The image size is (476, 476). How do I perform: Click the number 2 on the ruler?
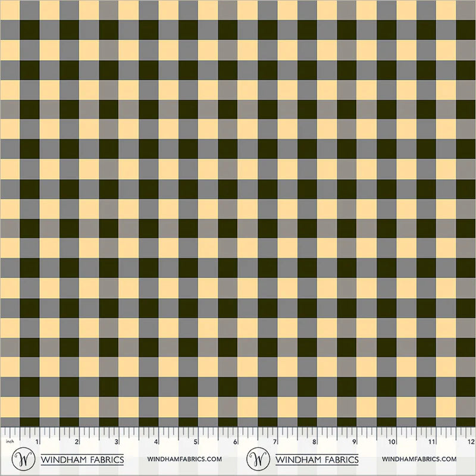tap(77, 441)
